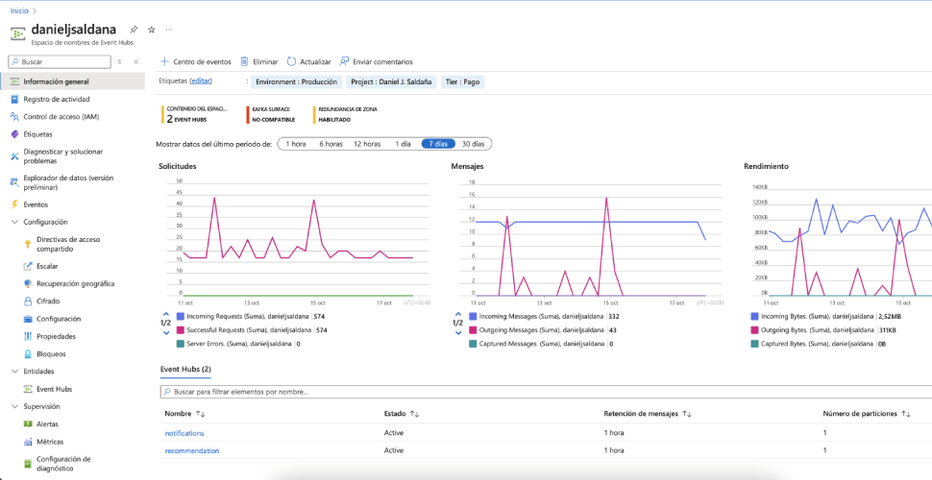Image resolution: width=932 pixels, height=480 pixels.
Task: Open the Event Hubs (2) tab
Action: coord(185,369)
